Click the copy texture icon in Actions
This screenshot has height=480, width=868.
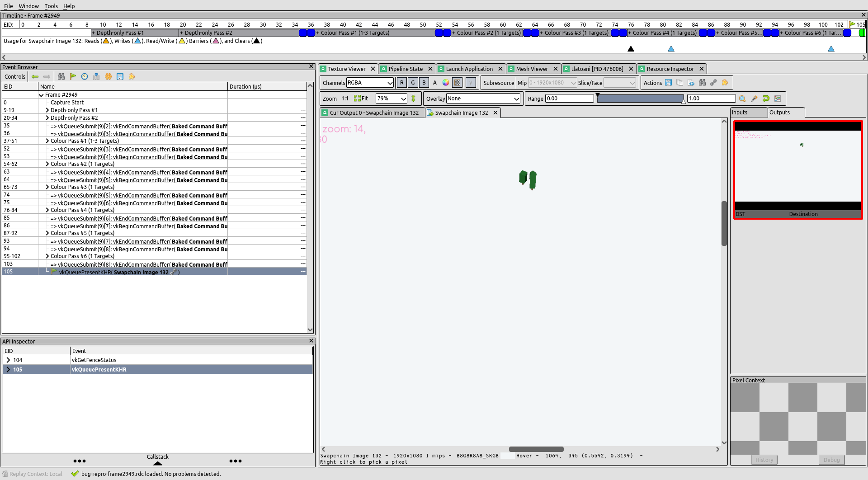(679, 83)
